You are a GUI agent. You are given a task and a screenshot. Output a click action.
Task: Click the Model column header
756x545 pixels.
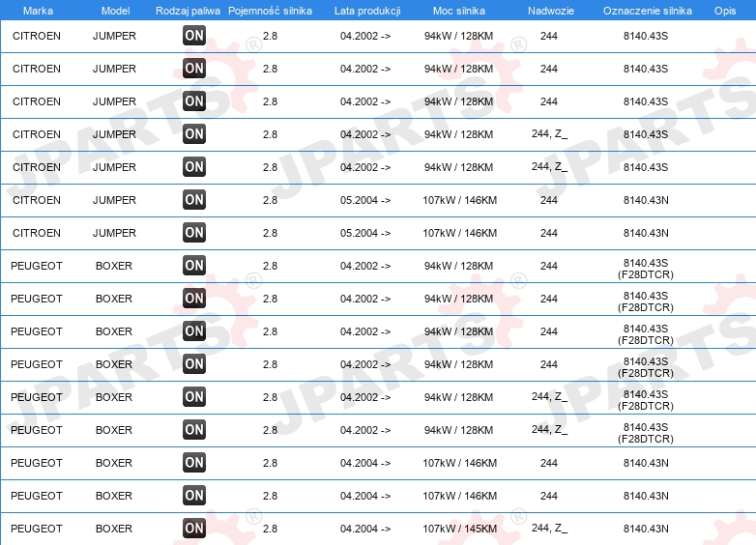coord(115,11)
